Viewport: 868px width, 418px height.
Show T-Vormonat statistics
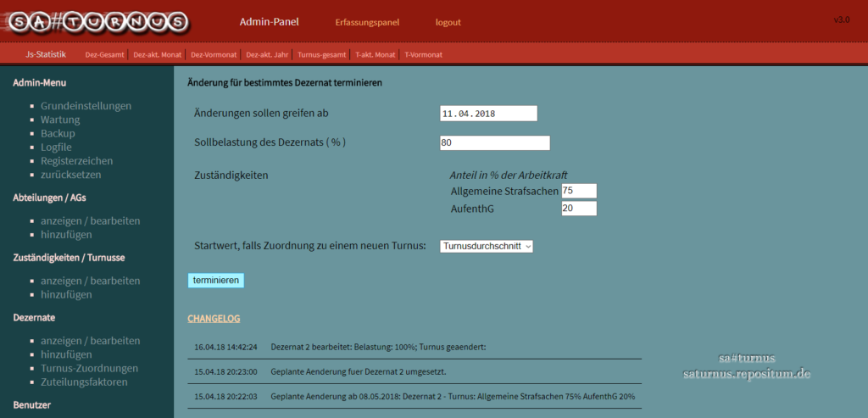tap(423, 55)
